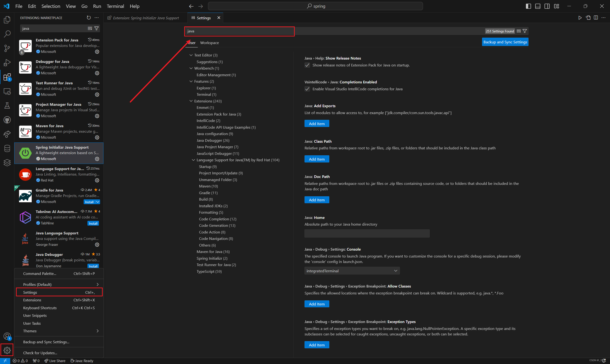Click the Java Home path input field

point(367,233)
